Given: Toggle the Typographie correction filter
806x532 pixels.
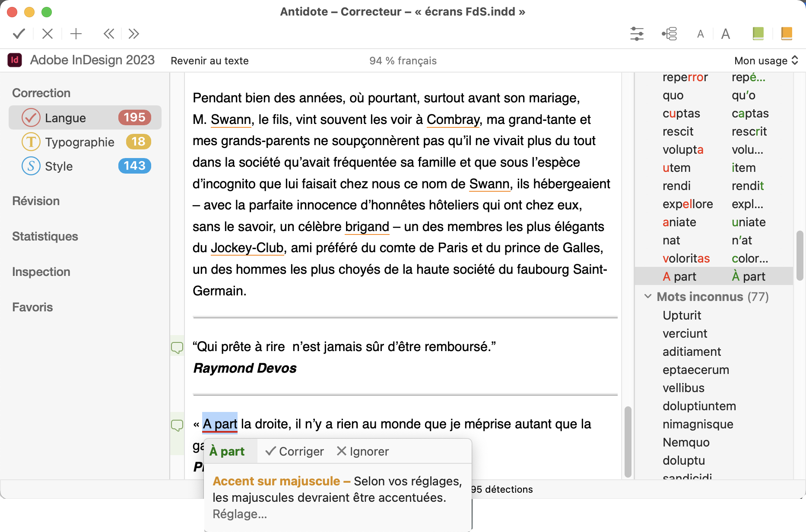Looking at the screenshot, I should point(85,142).
